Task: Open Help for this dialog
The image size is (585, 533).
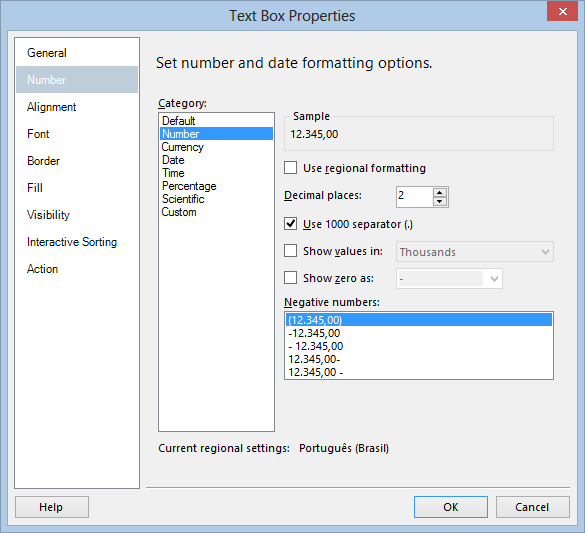Action: [52, 507]
